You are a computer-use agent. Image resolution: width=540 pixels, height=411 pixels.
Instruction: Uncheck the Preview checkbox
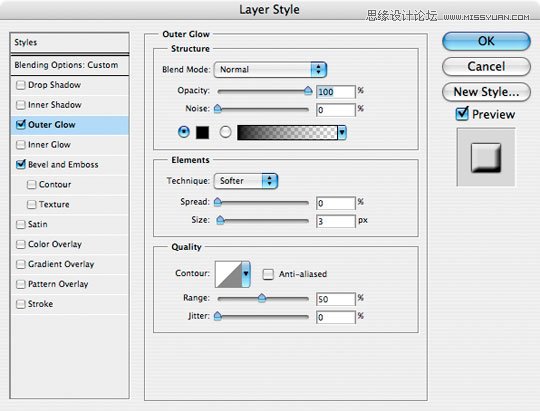(x=462, y=114)
